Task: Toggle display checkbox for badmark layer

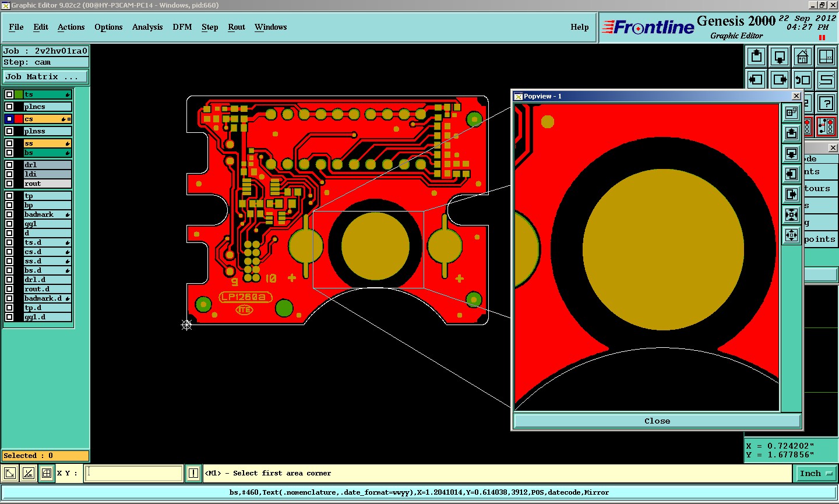Action: point(9,214)
